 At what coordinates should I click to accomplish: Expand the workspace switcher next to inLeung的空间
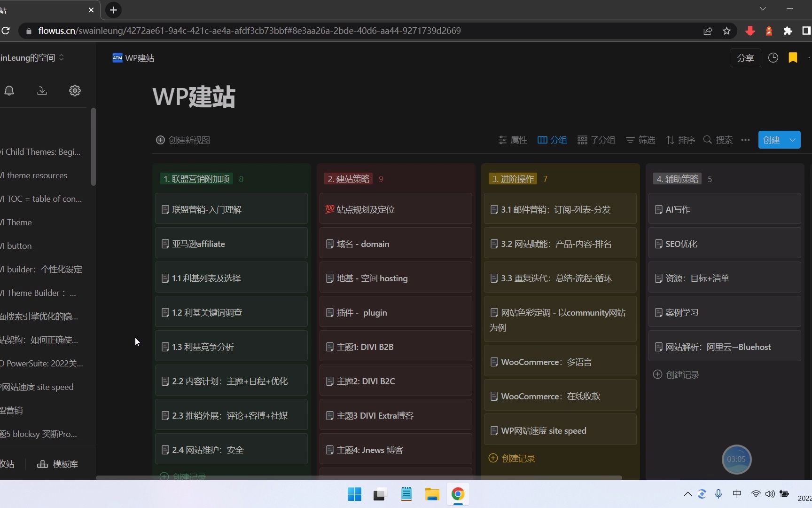62,57
